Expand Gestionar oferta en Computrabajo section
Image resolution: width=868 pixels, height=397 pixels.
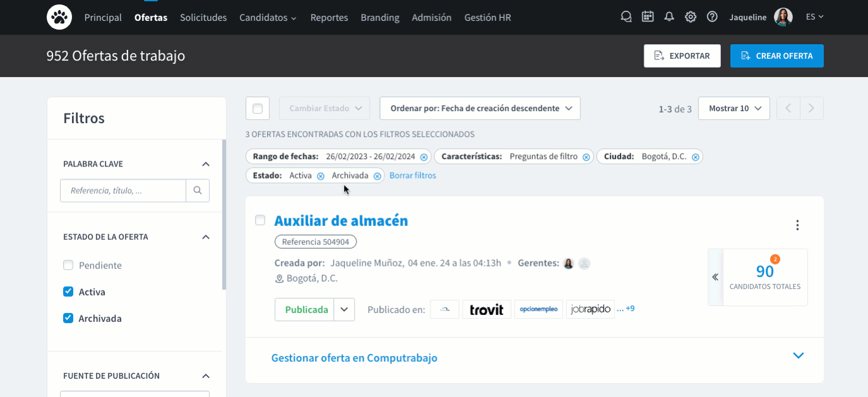(798, 356)
